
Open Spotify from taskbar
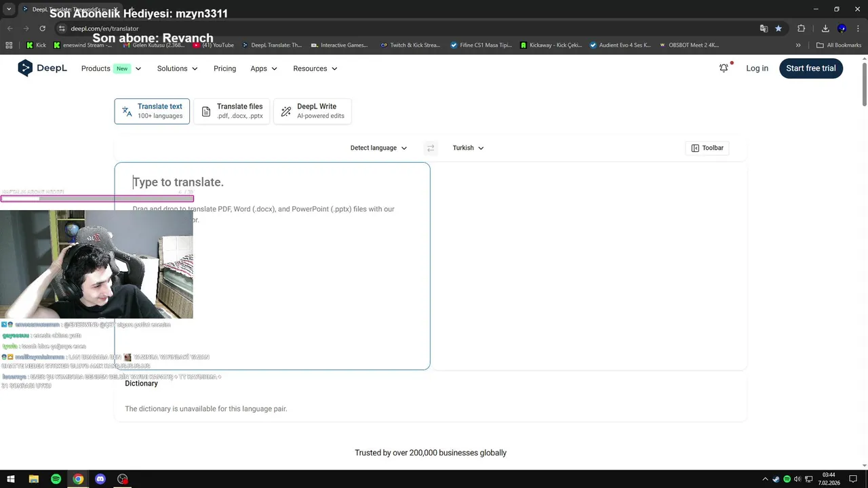point(56,479)
